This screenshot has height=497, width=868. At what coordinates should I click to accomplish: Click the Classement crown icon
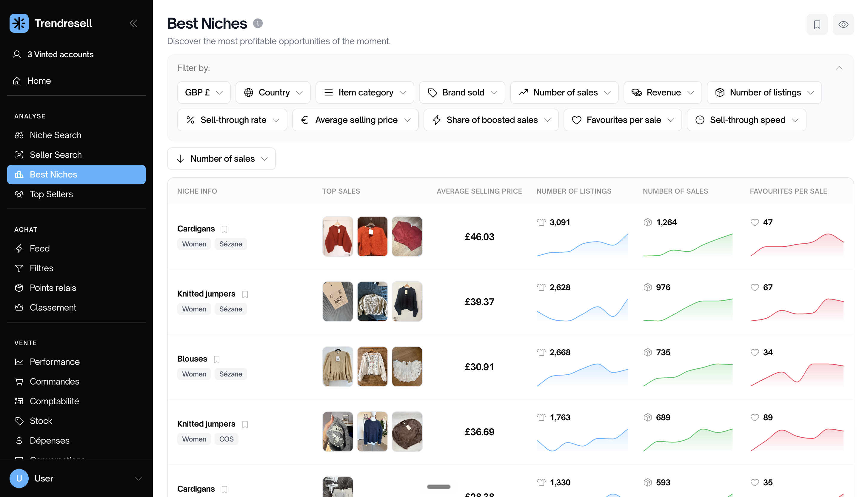19,308
